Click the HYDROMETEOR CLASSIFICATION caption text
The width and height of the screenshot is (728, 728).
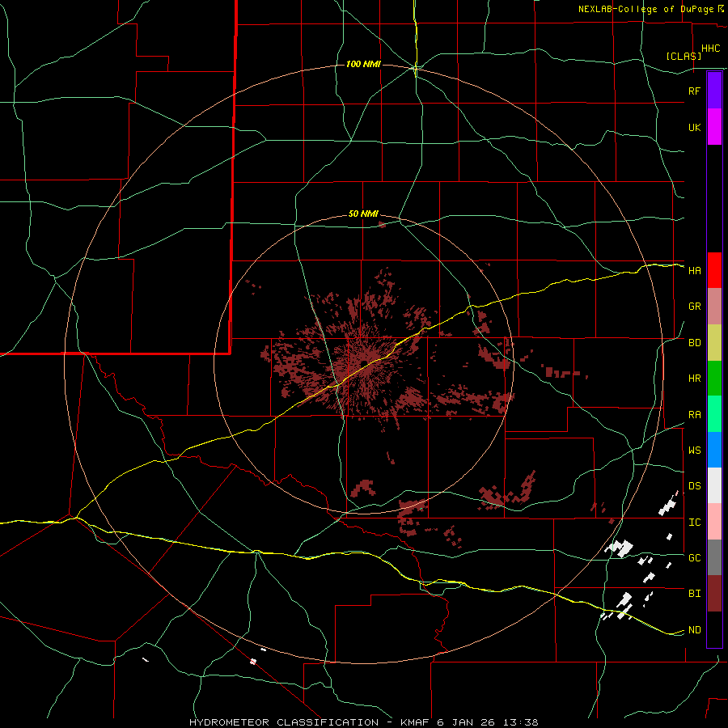coord(284,722)
